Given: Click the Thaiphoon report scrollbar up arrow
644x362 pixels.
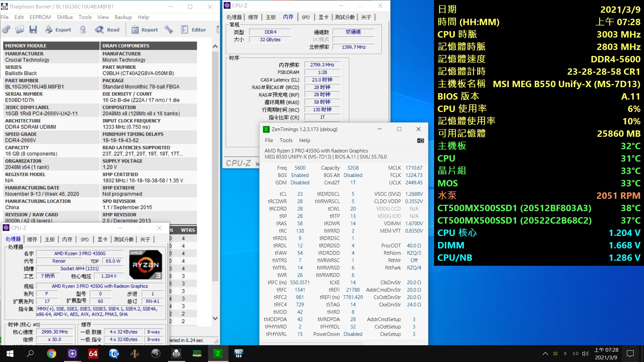Looking at the screenshot, I should pyautogui.click(x=215, y=46).
